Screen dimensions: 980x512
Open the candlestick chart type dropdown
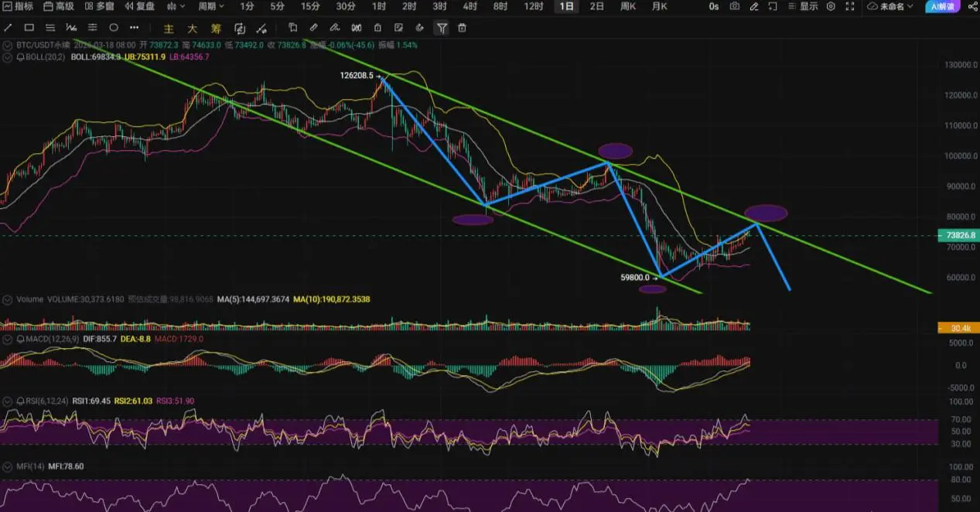click(x=176, y=6)
